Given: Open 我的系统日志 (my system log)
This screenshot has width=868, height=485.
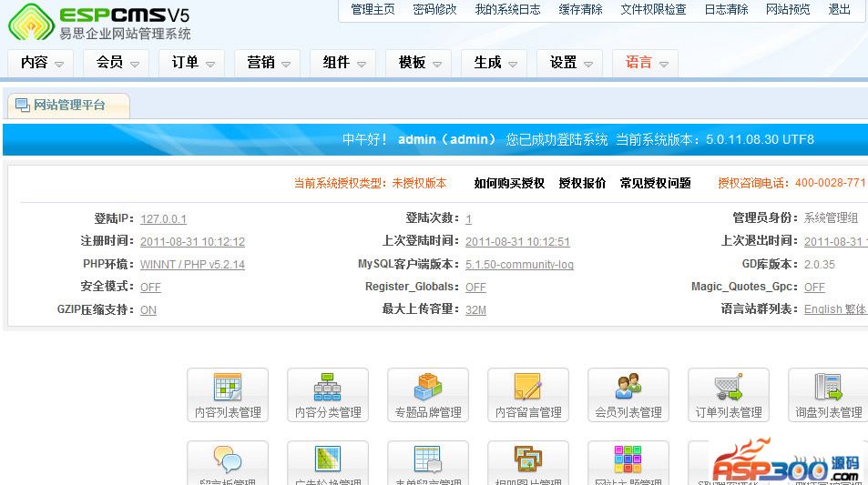Looking at the screenshot, I should tap(507, 9).
